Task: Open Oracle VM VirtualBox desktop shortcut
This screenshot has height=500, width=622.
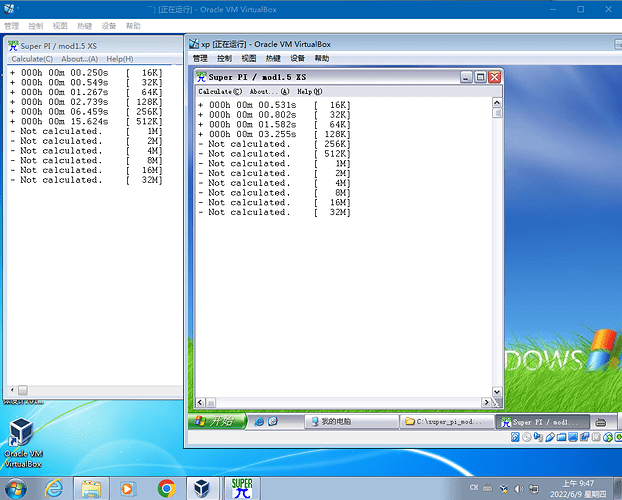Action: [x=22, y=442]
